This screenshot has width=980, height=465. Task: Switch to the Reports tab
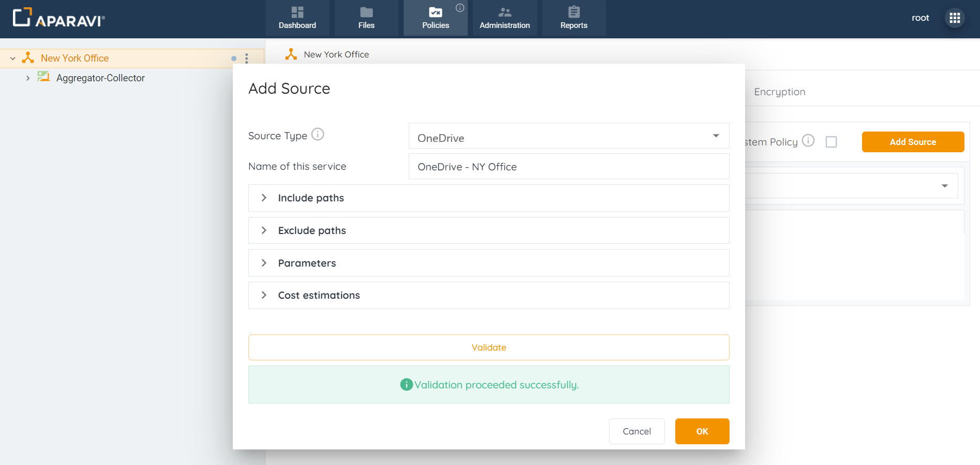pyautogui.click(x=573, y=18)
